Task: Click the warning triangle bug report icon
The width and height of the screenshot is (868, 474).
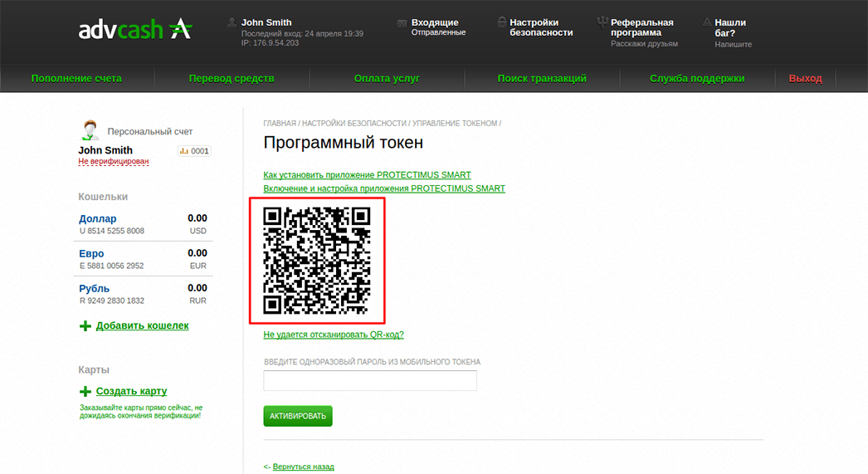Action: (707, 22)
